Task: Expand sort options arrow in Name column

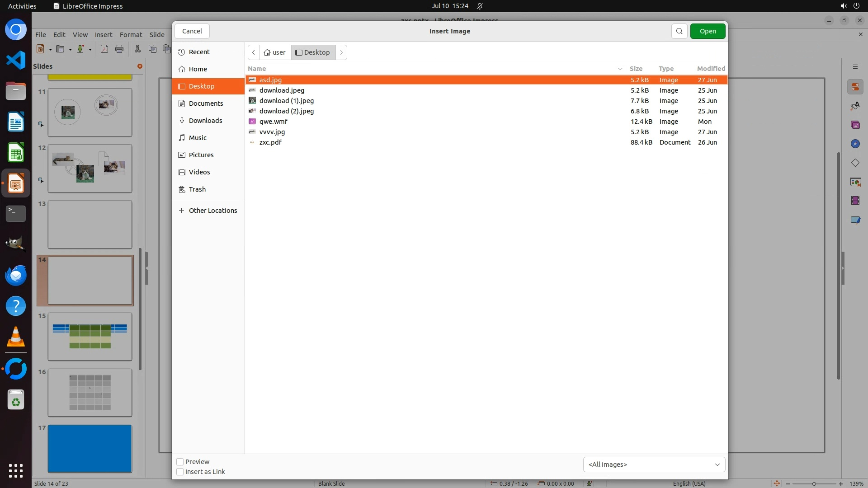Action: [x=620, y=69]
